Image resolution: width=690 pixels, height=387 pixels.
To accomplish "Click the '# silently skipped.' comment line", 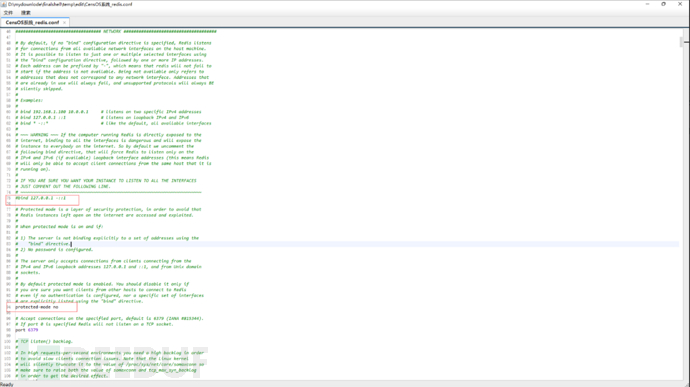I will point(39,89).
